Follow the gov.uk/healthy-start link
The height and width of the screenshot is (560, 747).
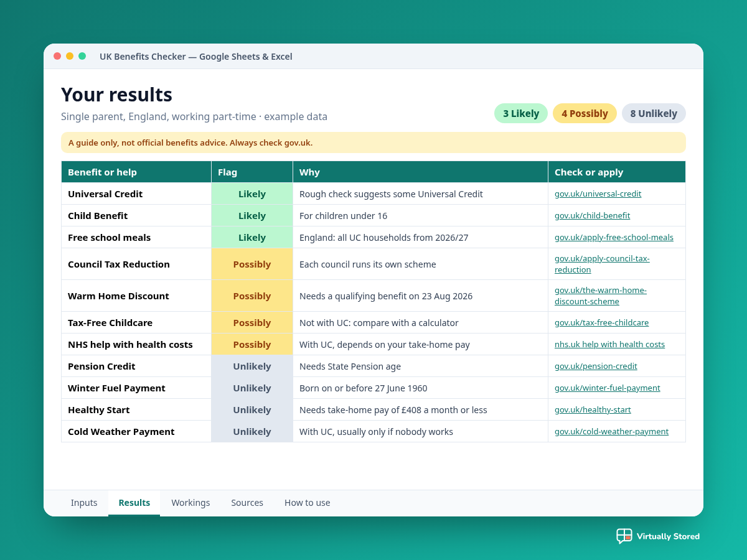(x=593, y=409)
